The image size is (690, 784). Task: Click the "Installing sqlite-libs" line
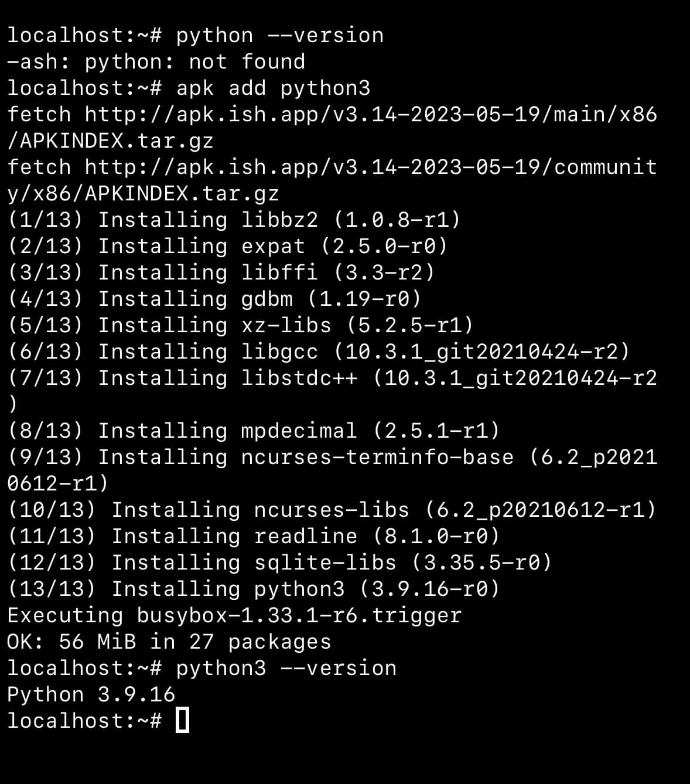click(279, 563)
